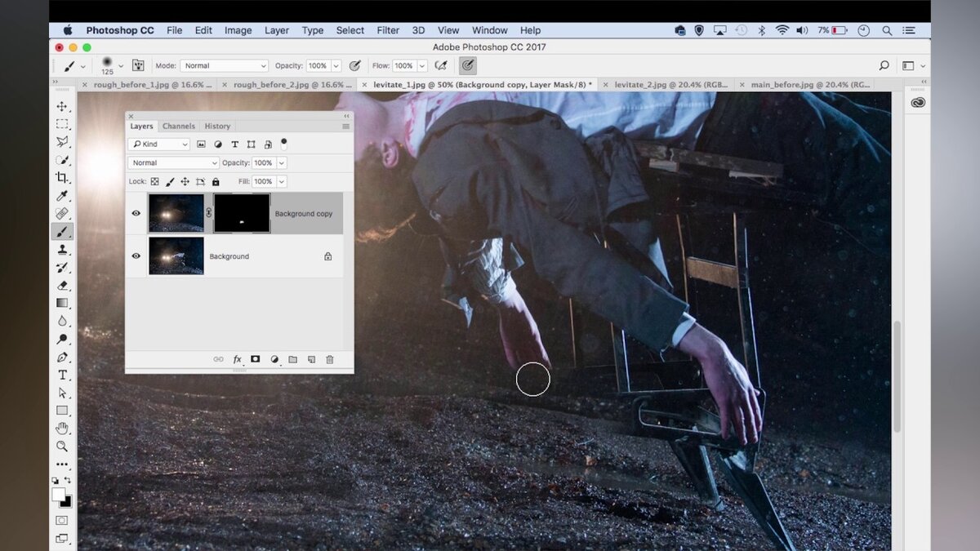The width and height of the screenshot is (980, 551).
Task: Switch to the Channels tab
Action: (x=178, y=127)
